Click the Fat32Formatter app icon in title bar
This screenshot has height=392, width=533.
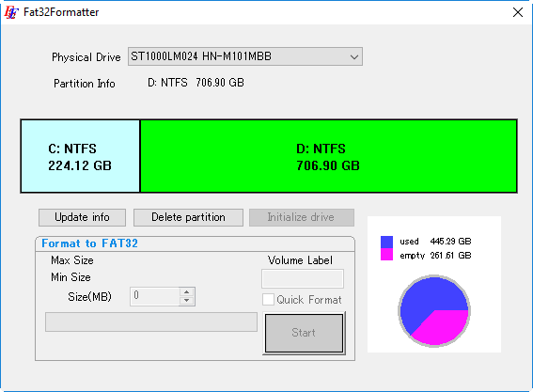click(11, 12)
